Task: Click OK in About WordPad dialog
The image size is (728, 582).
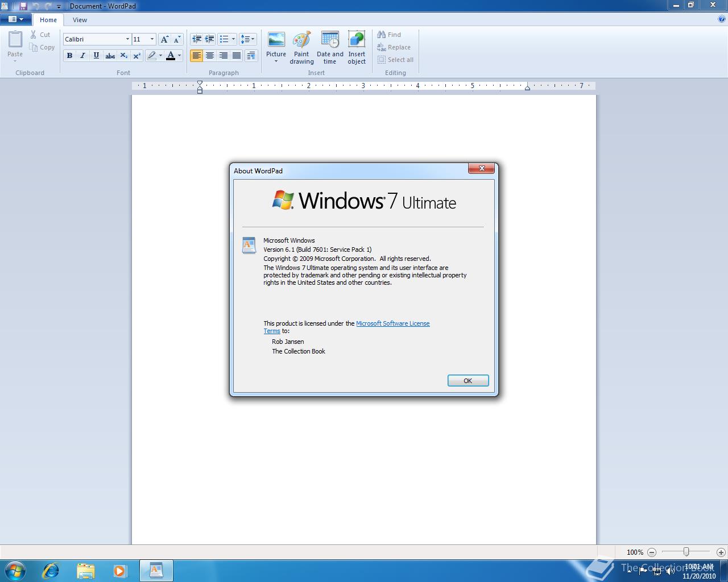Action: pos(468,381)
